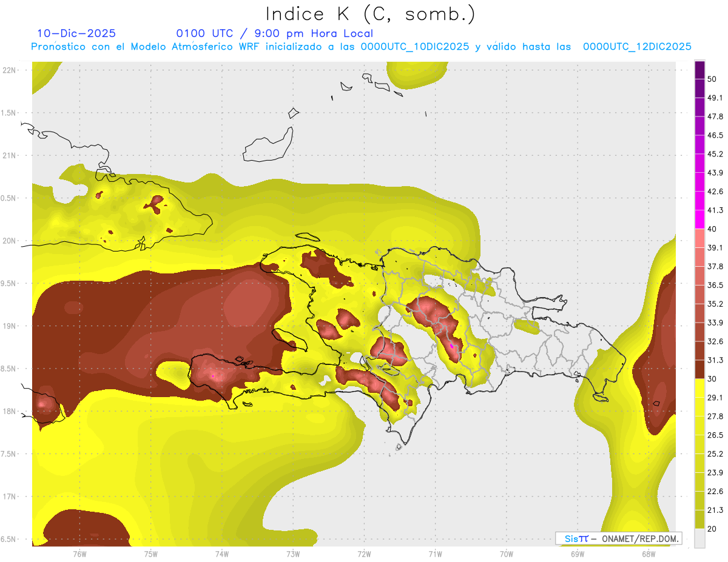The width and height of the screenshot is (728, 562).
Task: Click the '74W' longitude label
Action: [x=222, y=554]
